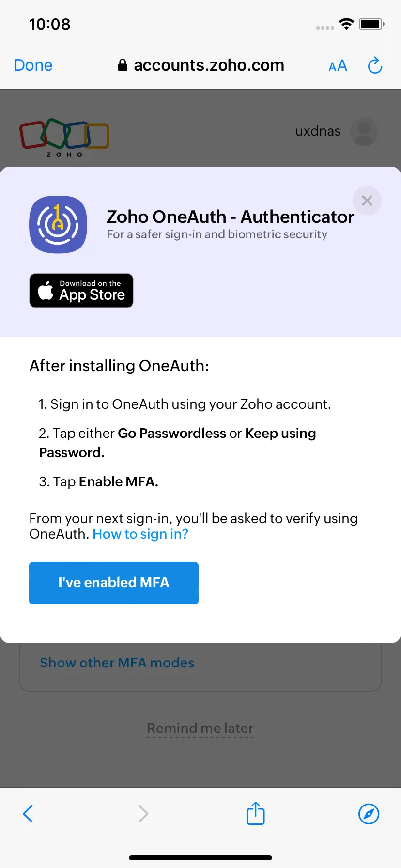
Task: Tap the Safari back arrow
Action: pyautogui.click(x=28, y=814)
